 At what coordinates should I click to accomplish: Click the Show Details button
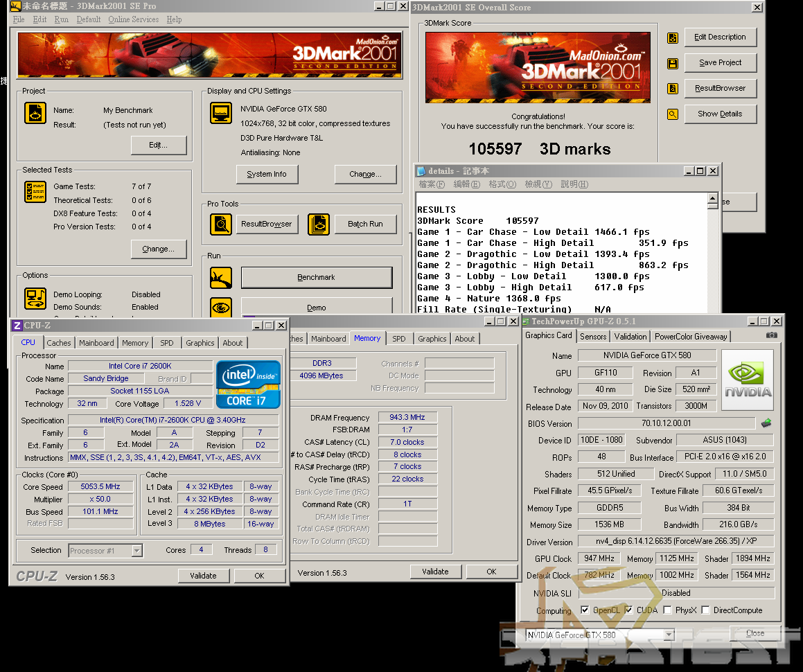(x=721, y=114)
